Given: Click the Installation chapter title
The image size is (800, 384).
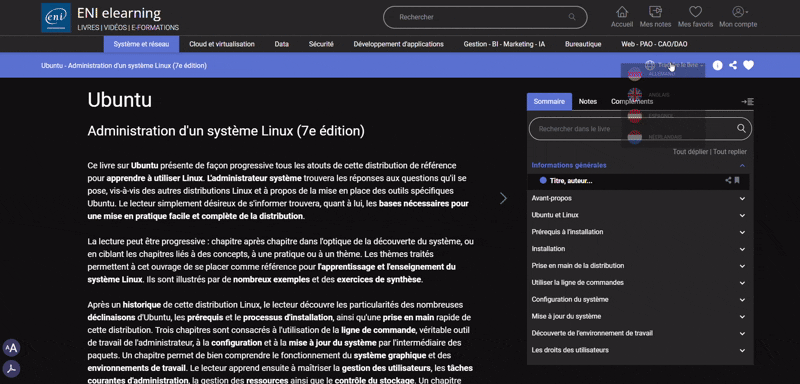Looking at the screenshot, I should pos(548,249).
